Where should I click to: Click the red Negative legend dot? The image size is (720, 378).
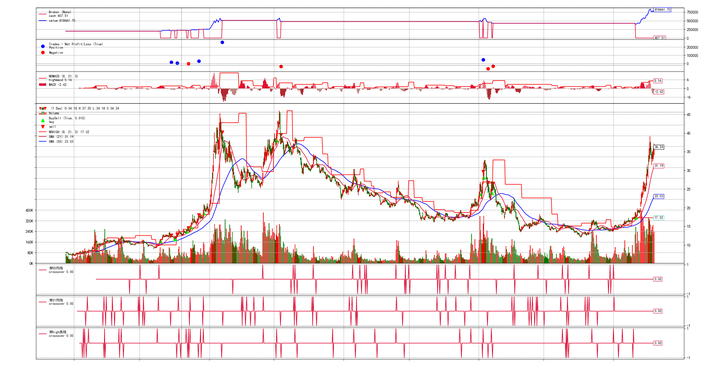pos(43,53)
